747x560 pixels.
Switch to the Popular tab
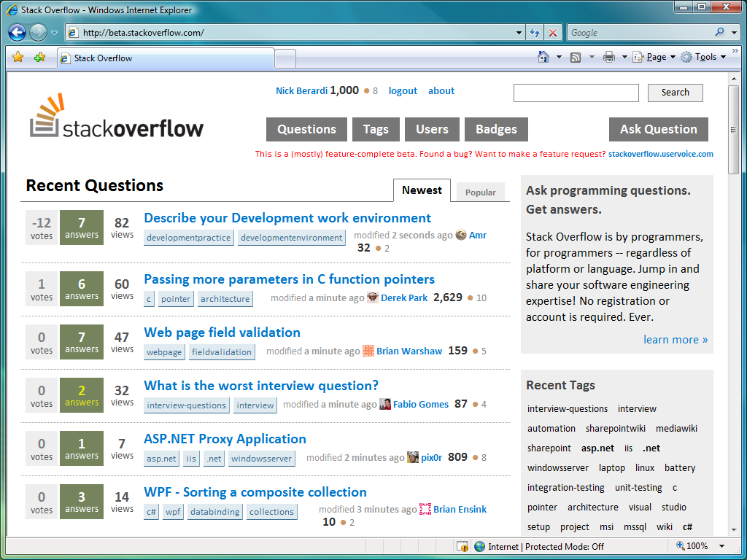pyautogui.click(x=480, y=192)
